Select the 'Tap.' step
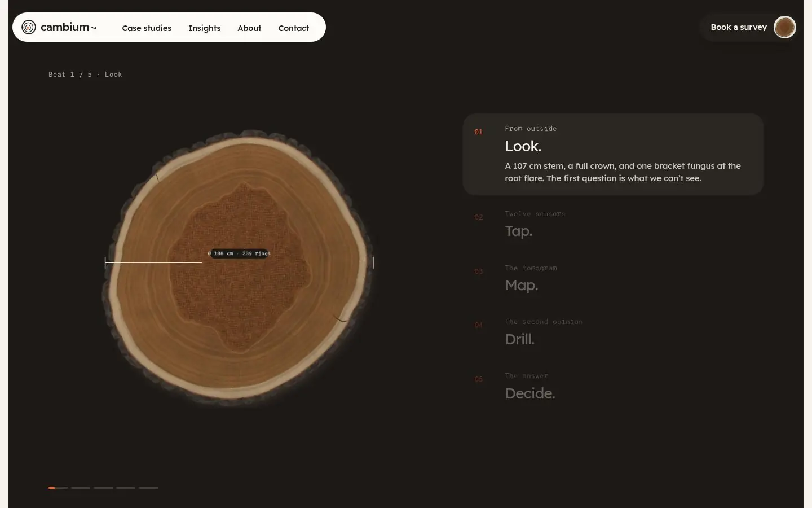Image resolution: width=812 pixels, height=508 pixels. click(x=613, y=225)
